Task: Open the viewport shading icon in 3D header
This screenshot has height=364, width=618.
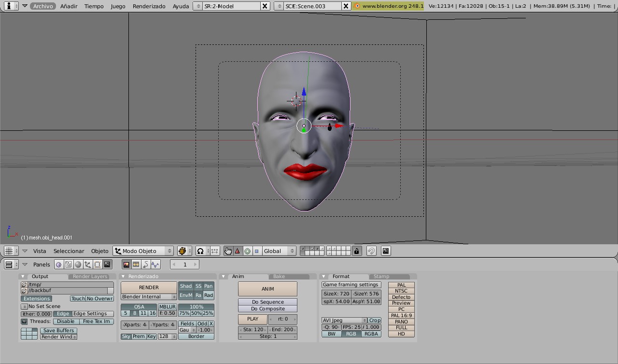Action: (x=183, y=251)
